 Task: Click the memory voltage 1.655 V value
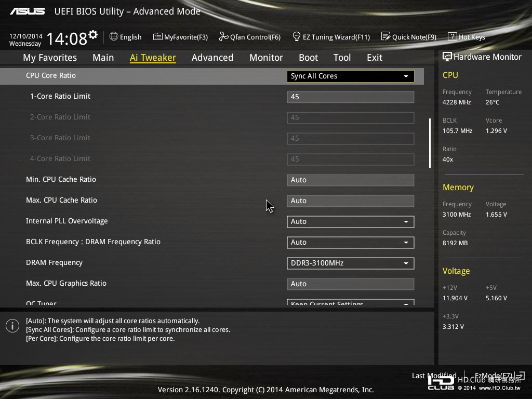(496, 215)
